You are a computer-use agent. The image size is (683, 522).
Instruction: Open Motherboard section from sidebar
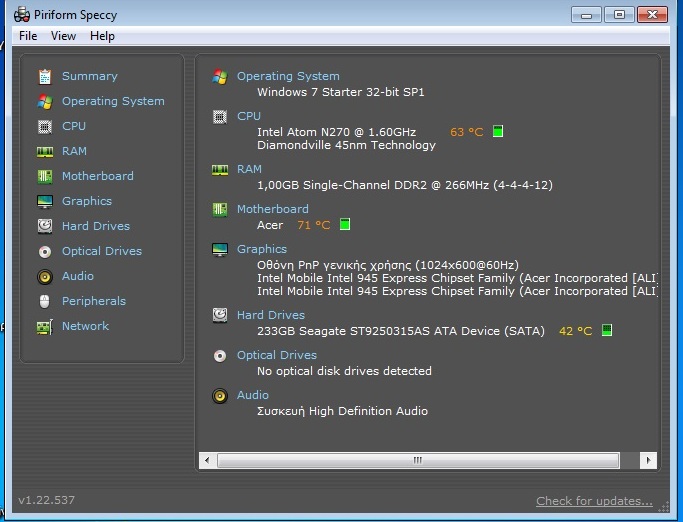click(x=98, y=176)
